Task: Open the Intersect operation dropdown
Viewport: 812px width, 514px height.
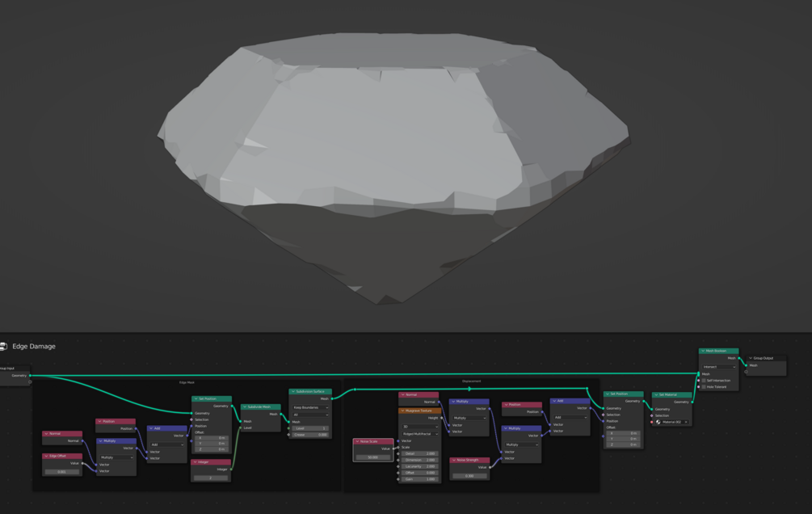Action: 719,367
